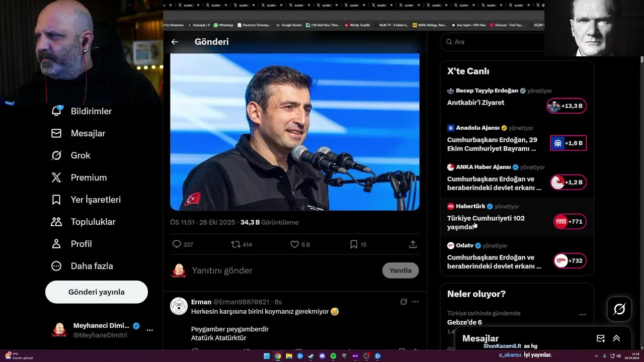Like the post showing 6 B likes

[295, 244]
